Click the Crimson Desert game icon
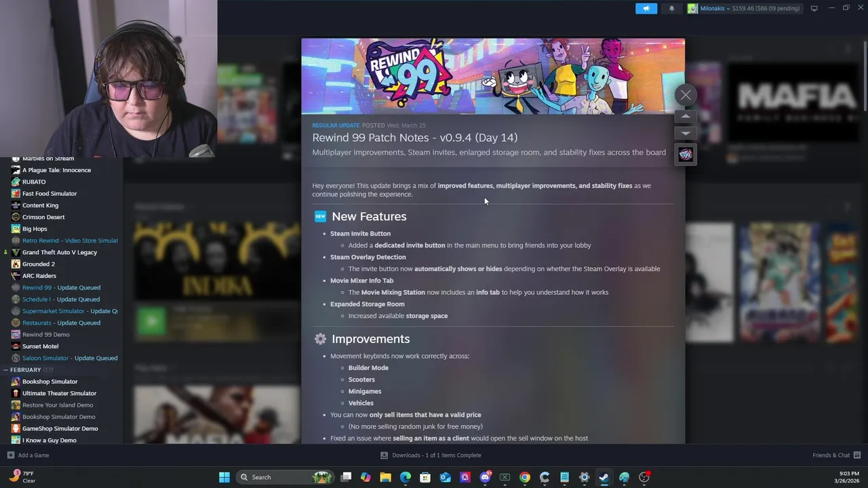This screenshot has height=488, width=868. coord(16,217)
